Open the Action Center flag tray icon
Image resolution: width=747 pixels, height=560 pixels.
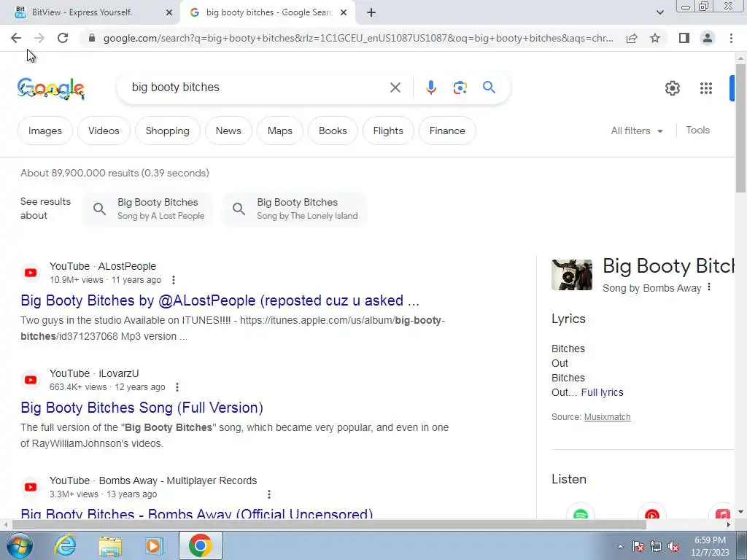(x=638, y=546)
